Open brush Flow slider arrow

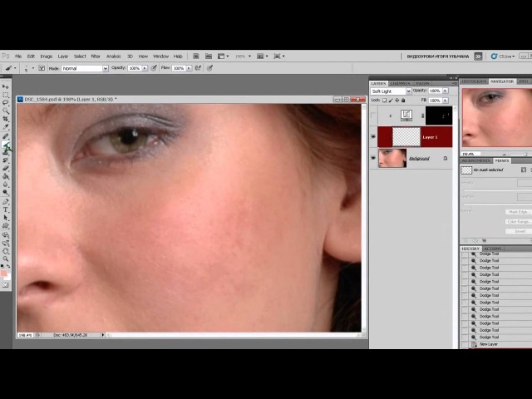(189, 68)
